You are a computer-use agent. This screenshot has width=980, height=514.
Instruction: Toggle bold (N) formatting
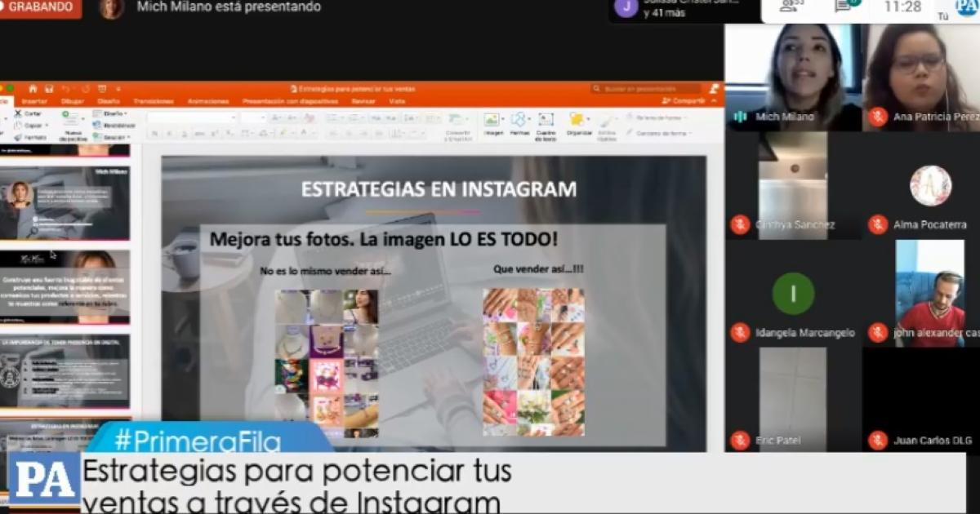click(154, 133)
